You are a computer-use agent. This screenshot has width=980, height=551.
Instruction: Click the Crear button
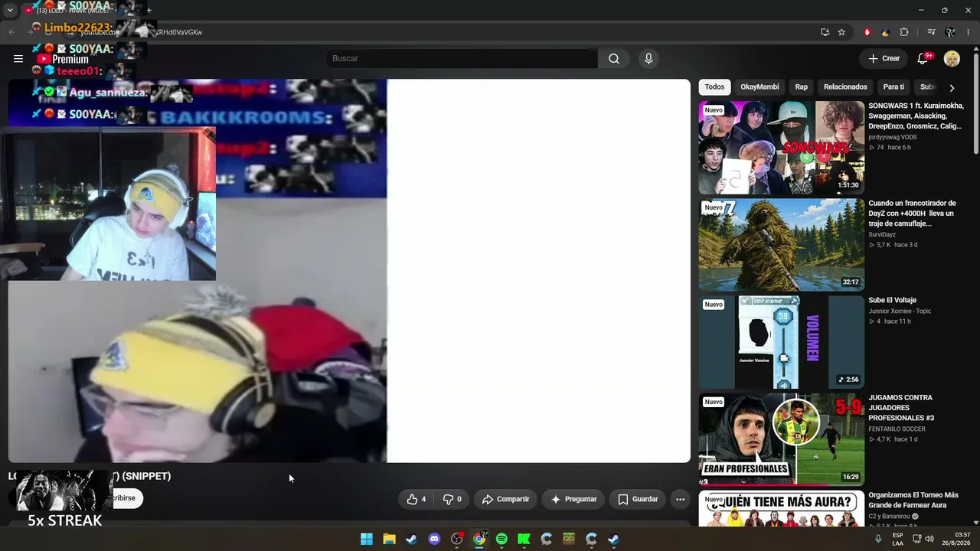pos(884,59)
